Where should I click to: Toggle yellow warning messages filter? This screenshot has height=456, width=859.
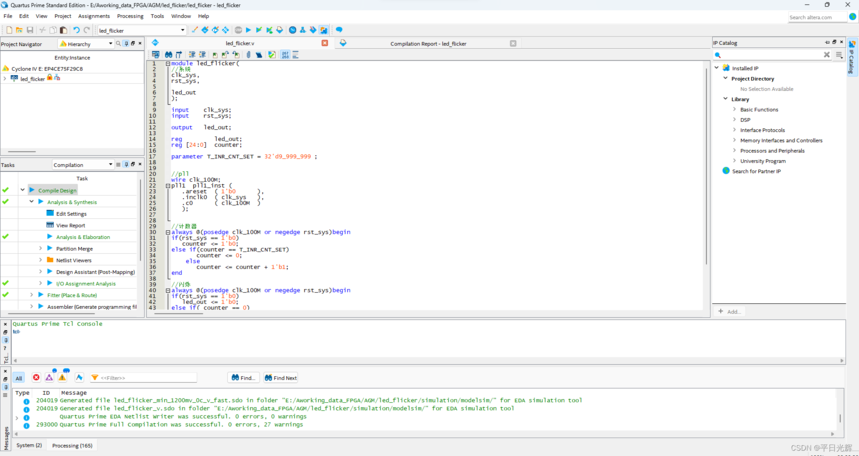[x=62, y=377]
